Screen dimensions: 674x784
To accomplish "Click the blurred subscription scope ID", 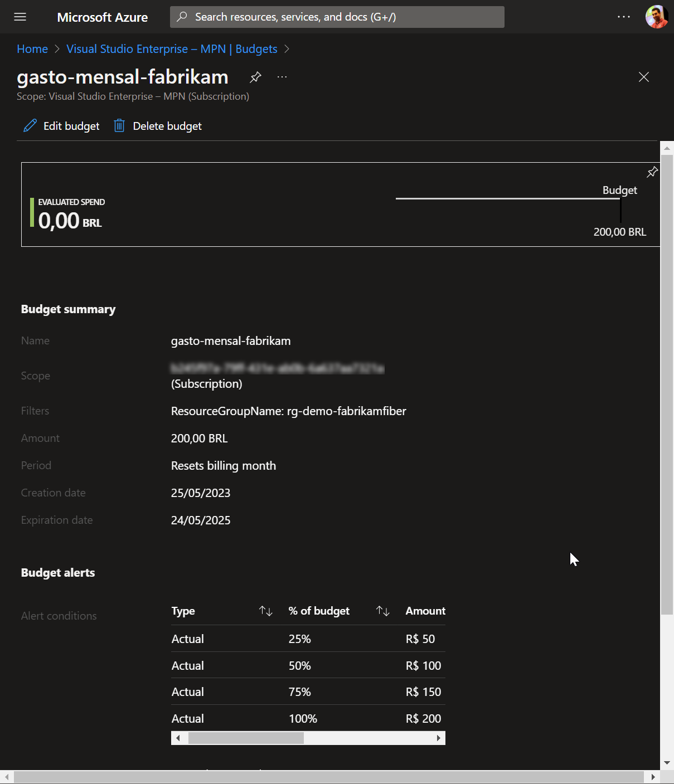I will click(x=278, y=368).
